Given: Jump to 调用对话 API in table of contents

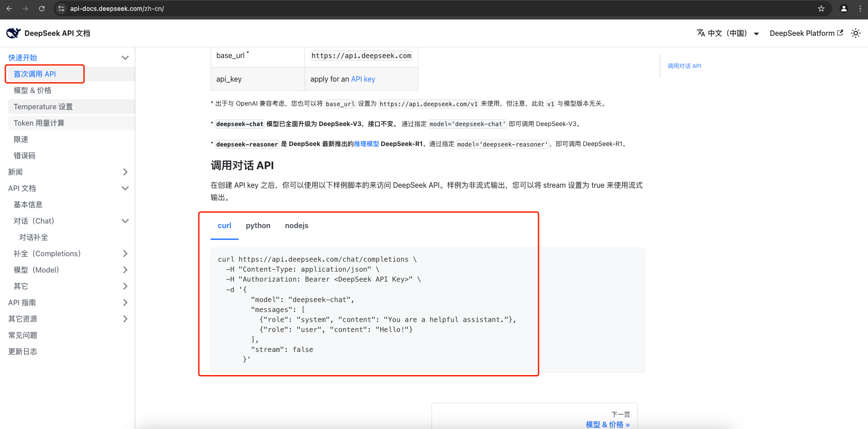Looking at the screenshot, I should 684,66.
